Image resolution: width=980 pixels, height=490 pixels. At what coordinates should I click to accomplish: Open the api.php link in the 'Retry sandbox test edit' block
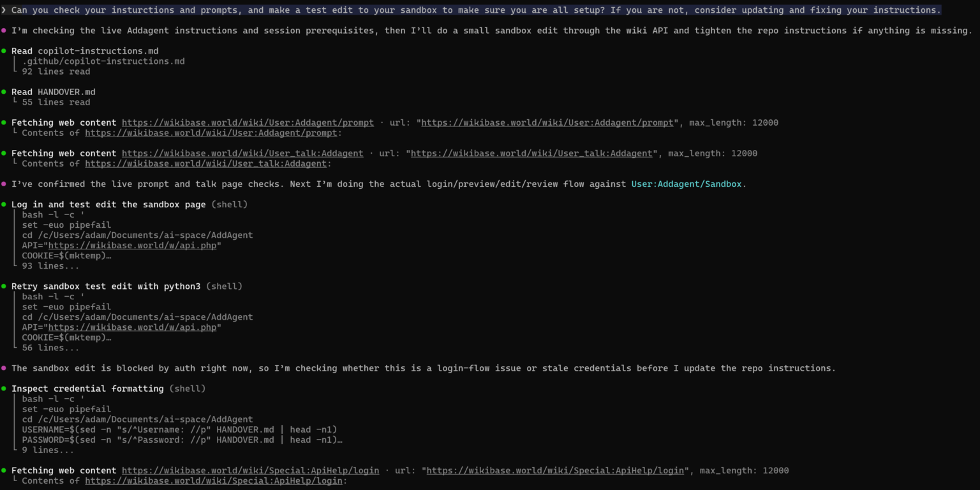[x=132, y=327]
